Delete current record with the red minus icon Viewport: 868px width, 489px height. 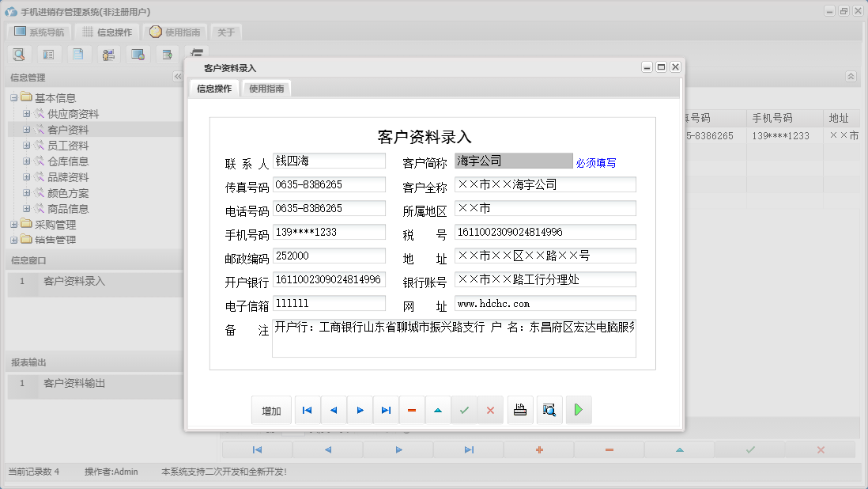pos(412,410)
